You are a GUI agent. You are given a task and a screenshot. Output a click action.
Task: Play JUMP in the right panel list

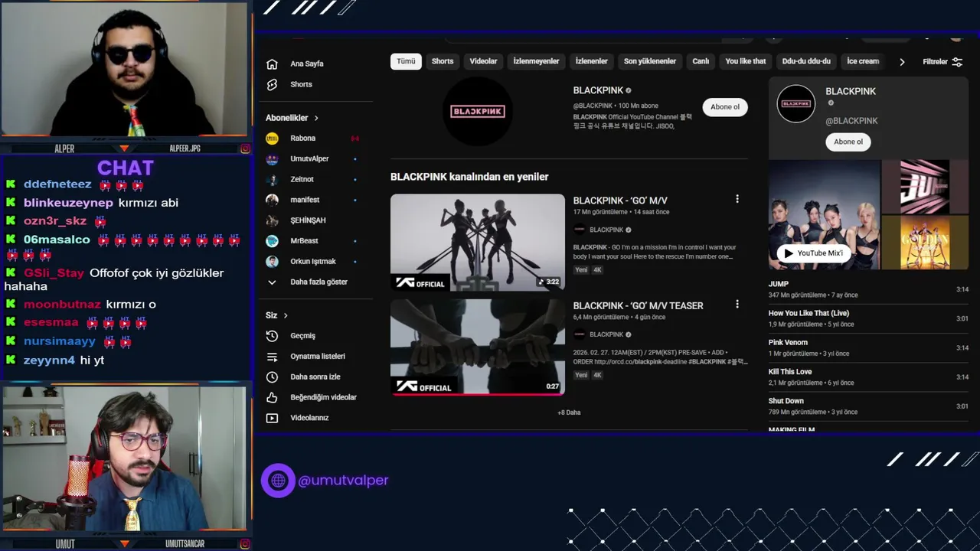(868, 289)
